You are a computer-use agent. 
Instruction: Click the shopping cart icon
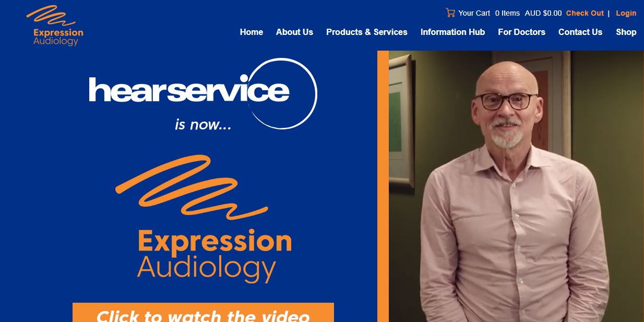pos(450,13)
